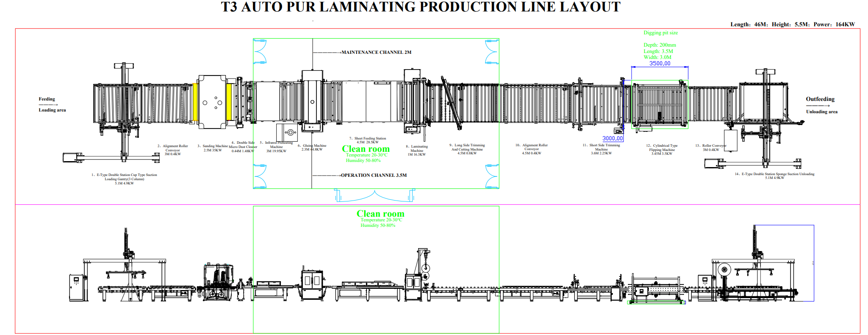
Task: Click the 3500,00 dimension value
Action: coord(660,64)
